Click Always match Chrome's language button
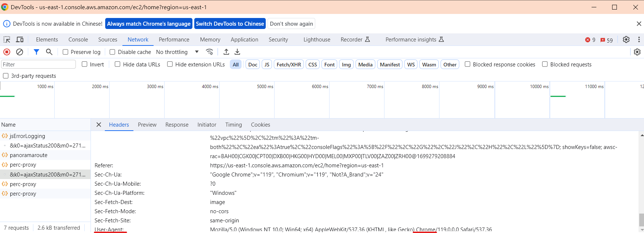644x233 pixels. (x=149, y=24)
